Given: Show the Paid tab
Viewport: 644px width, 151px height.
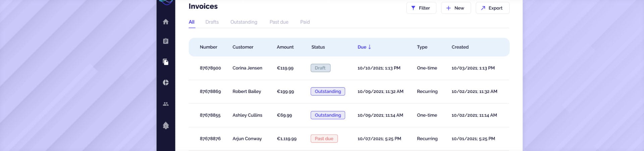Looking at the screenshot, I should [x=305, y=22].
